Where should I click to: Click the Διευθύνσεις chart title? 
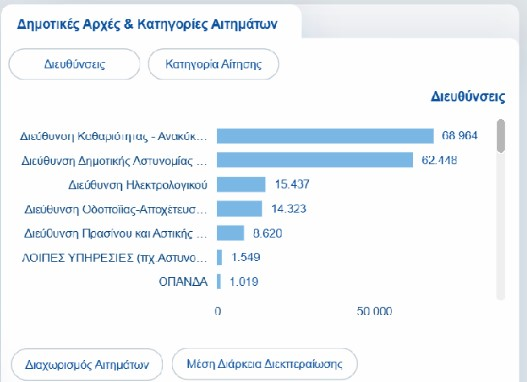point(468,97)
